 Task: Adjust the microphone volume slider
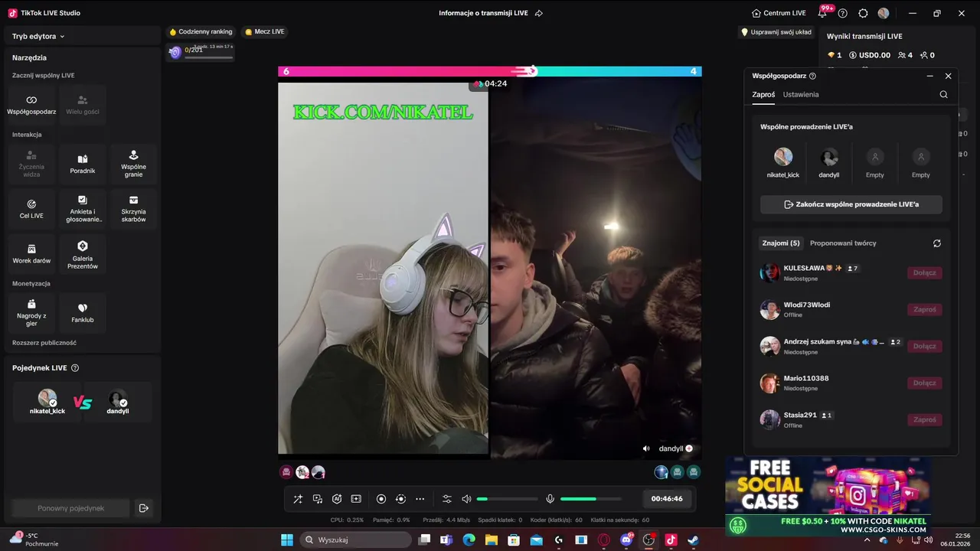pos(591,499)
